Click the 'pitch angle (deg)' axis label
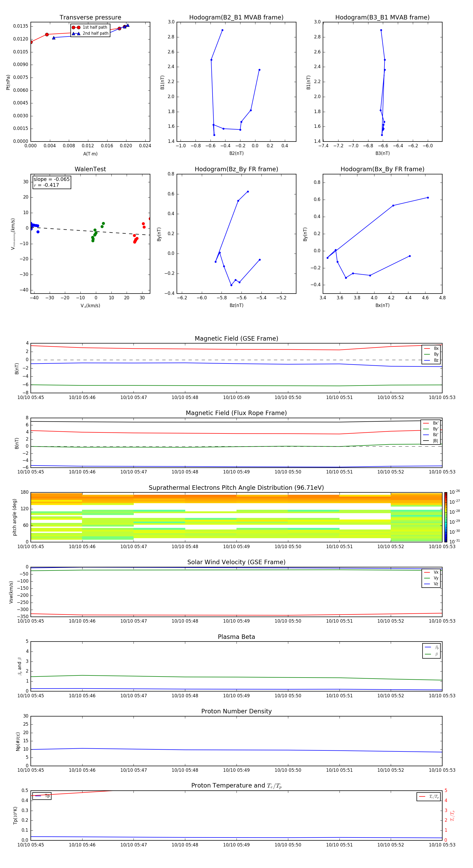The width and height of the screenshot is (473, 868). (14, 517)
